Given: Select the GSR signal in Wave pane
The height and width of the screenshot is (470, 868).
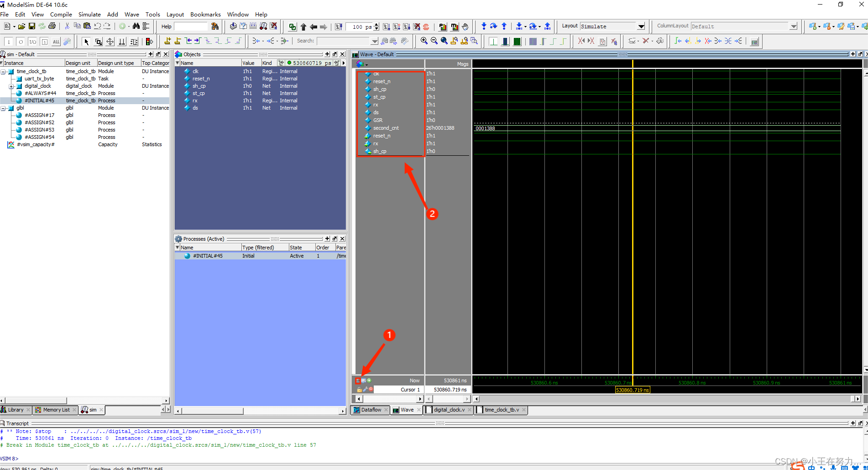Looking at the screenshot, I should [378, 120].
